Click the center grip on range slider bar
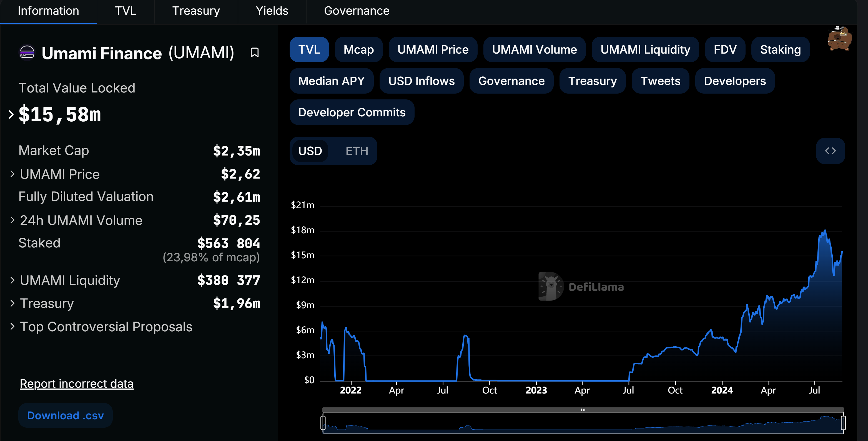Viewport: 868px width, 441px height. (583, 410)
